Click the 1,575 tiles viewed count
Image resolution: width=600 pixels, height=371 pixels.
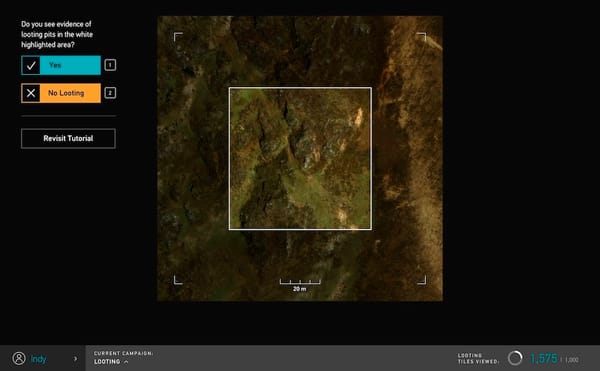[x=544, y=358]
